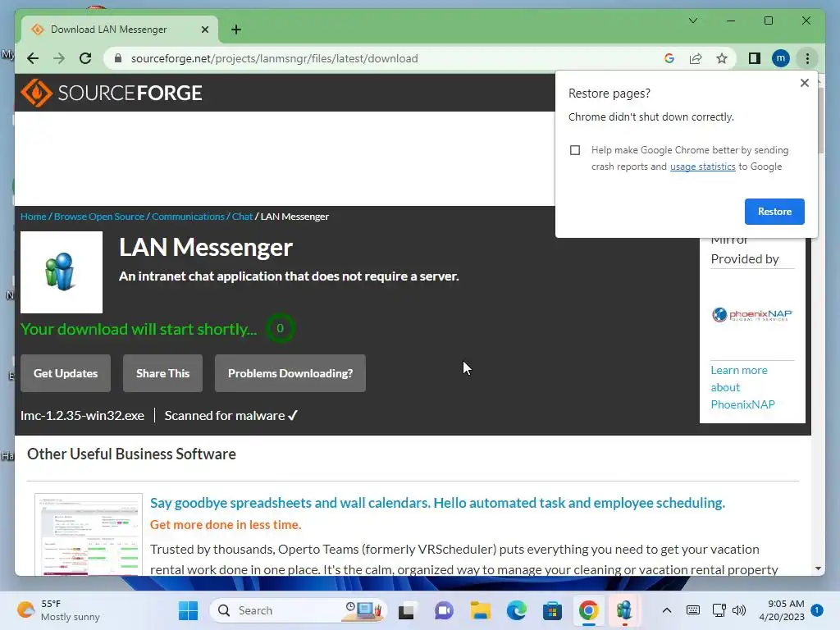Click the LAN Messenger project icon
The height and width of the screenshot is (630, 840).
click(62, 272)
